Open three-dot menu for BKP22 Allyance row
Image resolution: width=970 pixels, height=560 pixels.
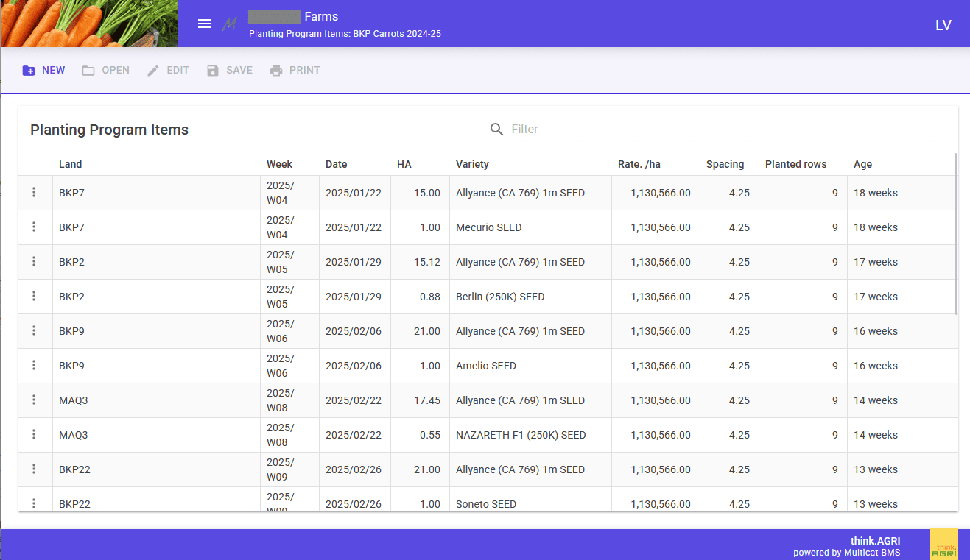pos(34,469)
